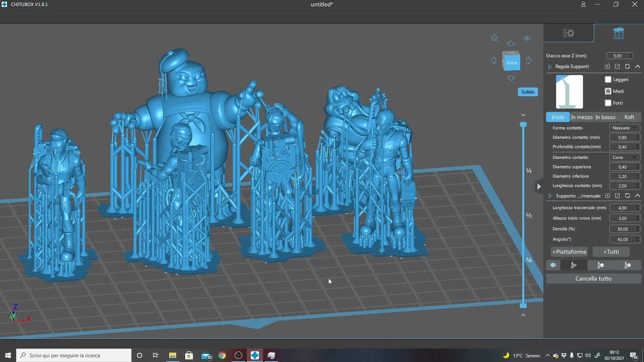Open the In mezzo tab

tap(582, 117)
